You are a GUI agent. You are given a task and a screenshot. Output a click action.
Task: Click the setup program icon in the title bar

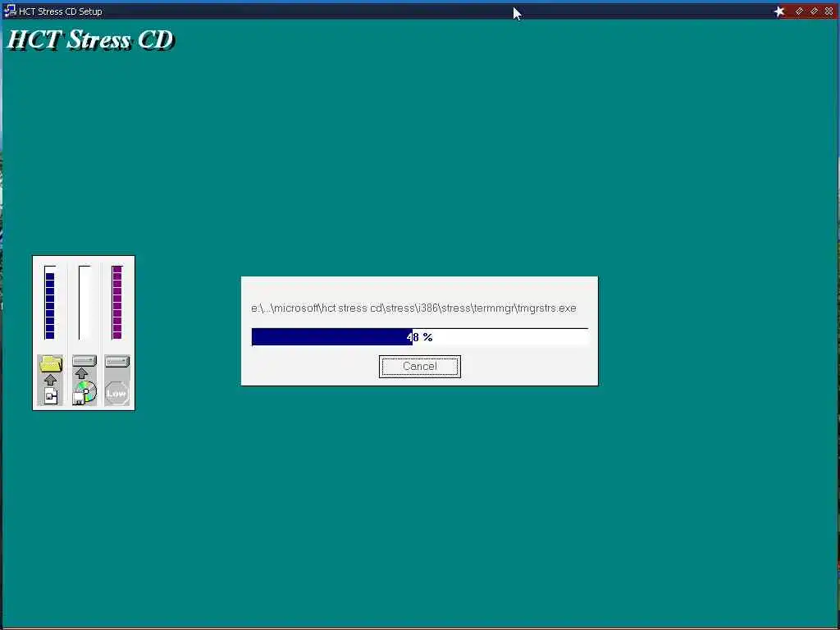10,11
